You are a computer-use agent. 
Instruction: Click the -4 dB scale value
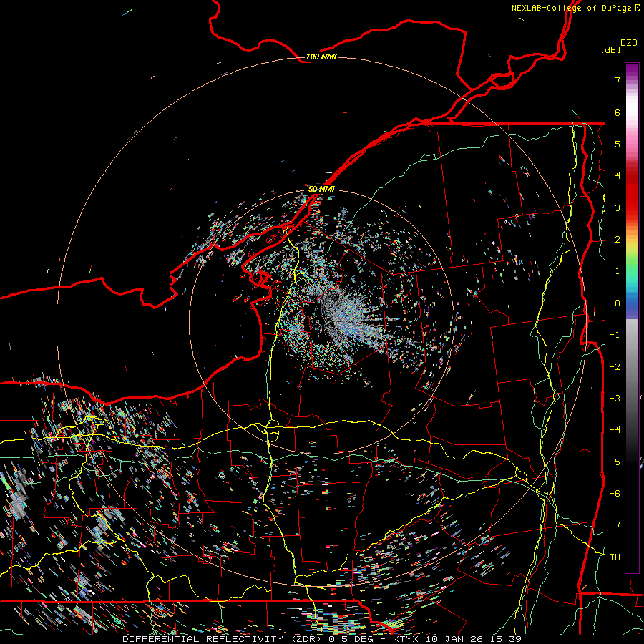[x=615, y=429]
